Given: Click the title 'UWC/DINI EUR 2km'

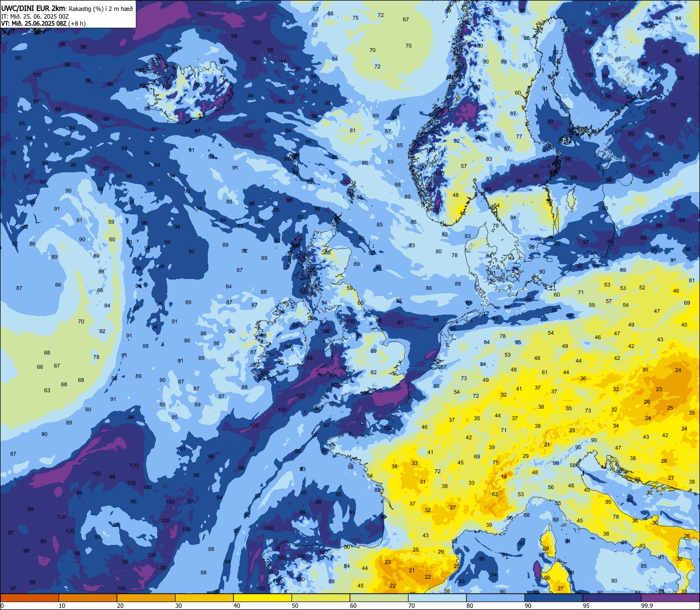Looking at the screenshot, I should coord(33,8).
